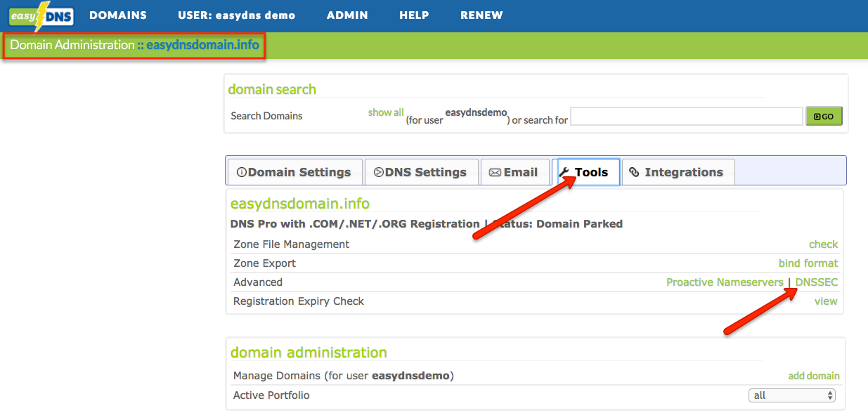Click the Zone File Management label
This screenshot has width=868, height=420.
pos(292,244)
